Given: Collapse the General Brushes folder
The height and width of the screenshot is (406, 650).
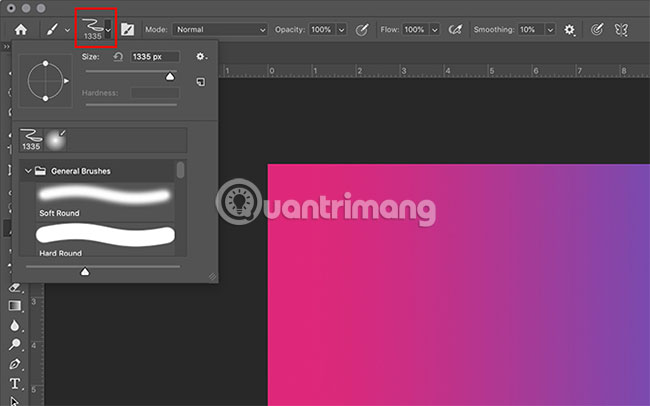Looking at the screenshot, I should 28,171.
